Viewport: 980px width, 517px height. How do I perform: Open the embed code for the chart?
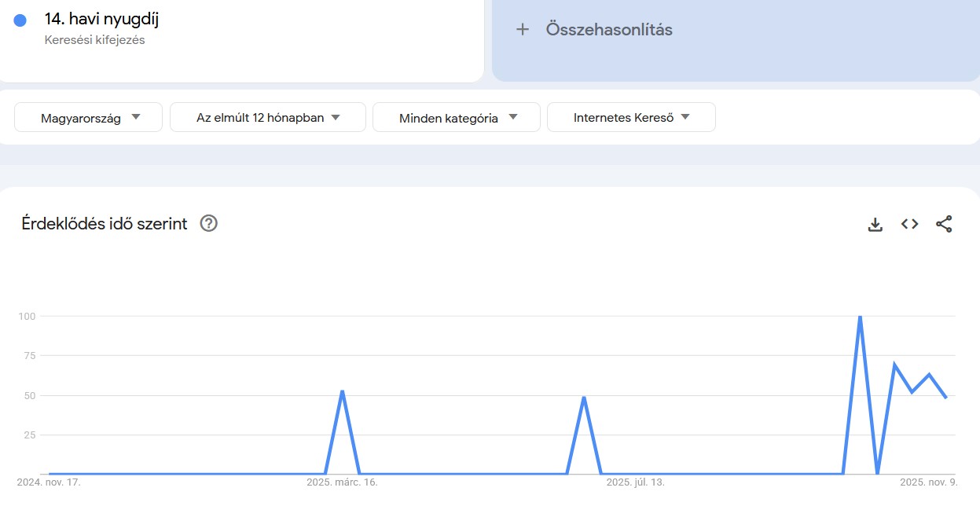(x=909, y=224)
